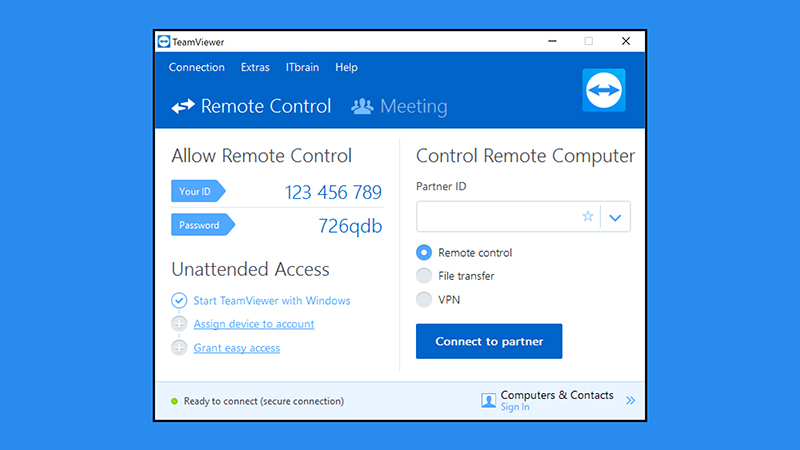Viewport: 800px width, 450px height.
Task: Expand Computers & Contacts with the double chevron
Action: point(631,400)
